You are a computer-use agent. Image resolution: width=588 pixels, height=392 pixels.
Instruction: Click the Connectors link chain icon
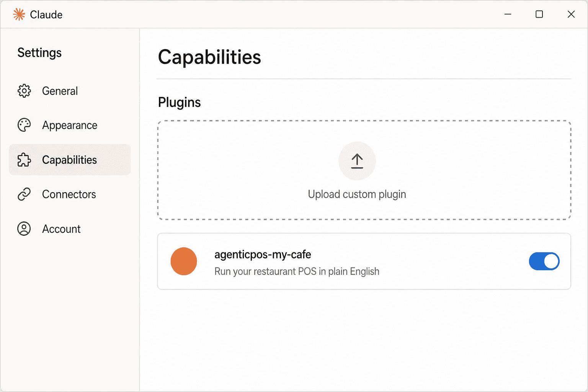(x=24, y=194)
